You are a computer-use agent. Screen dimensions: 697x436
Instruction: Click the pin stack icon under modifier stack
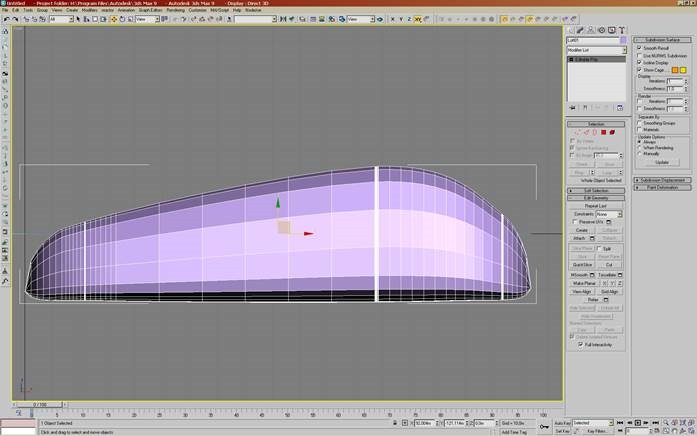(572, 107)
